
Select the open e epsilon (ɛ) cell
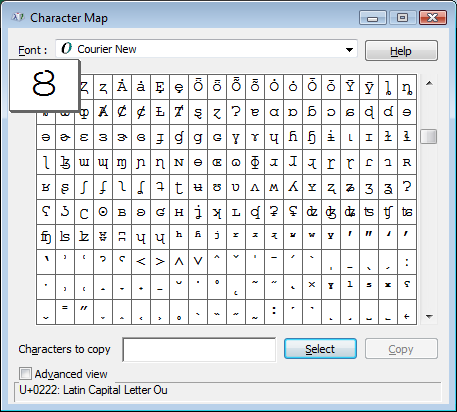[x=84, y=137]
